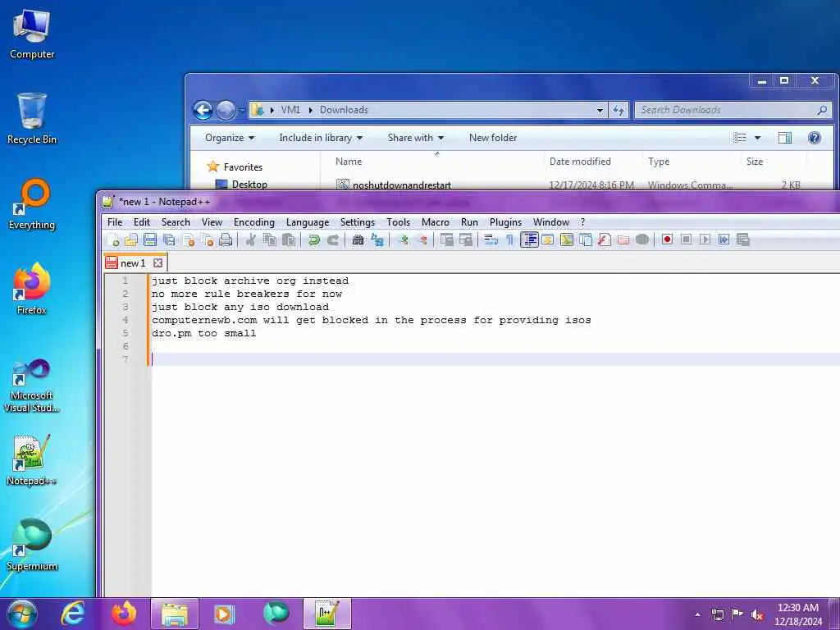
Task: Click the Search Downloads field
Action: [733, 110]
